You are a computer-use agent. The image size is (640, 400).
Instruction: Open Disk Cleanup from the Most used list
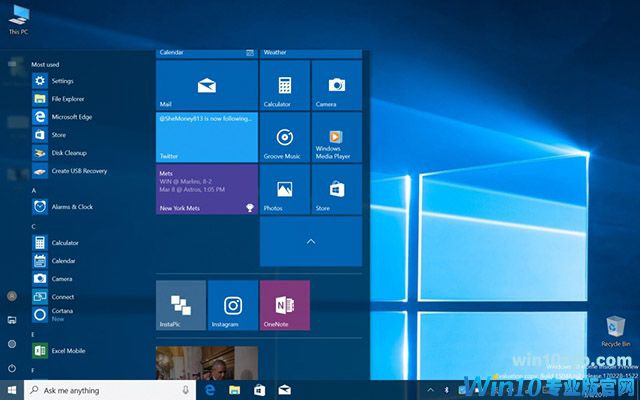click(x=69, y=153)
